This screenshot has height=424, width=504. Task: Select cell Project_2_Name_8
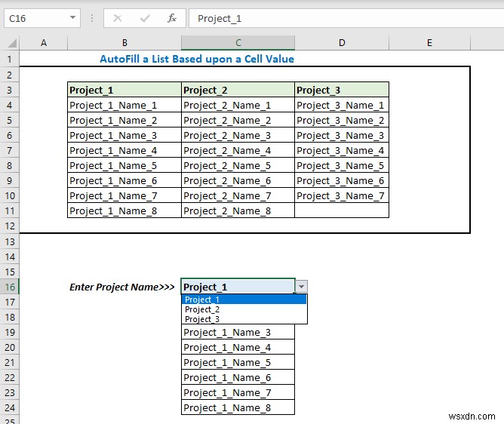click(238, 210)
